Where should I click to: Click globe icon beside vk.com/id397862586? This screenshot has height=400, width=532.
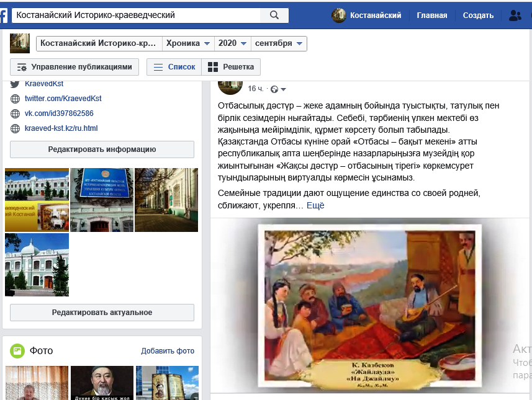pos(16,113)
